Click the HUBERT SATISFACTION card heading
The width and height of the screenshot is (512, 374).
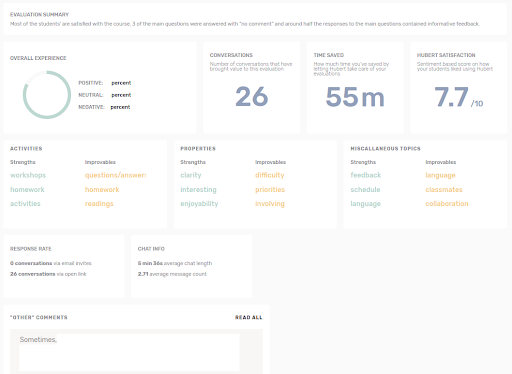(x=446, y=55)
